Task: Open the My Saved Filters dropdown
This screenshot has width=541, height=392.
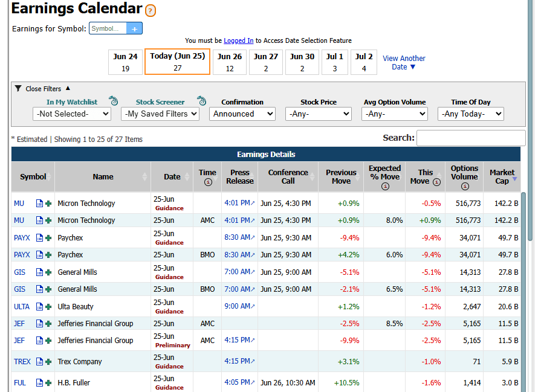Action: 160,114
